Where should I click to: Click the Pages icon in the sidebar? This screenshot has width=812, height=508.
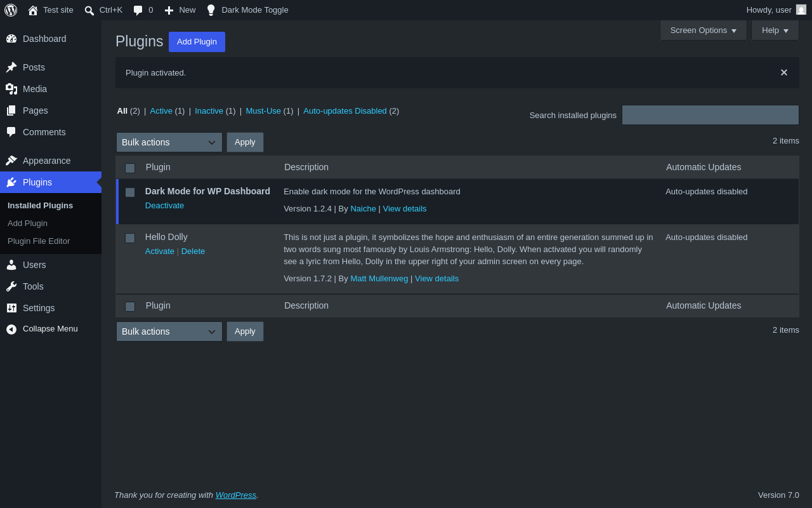(x=11, y=110)
